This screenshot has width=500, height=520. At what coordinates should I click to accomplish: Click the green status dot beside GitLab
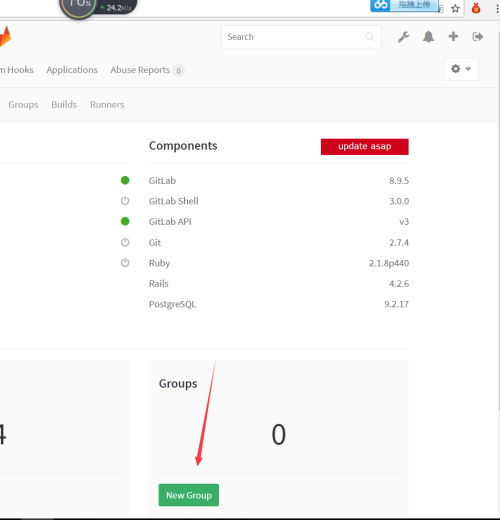(x=125, y=180)
